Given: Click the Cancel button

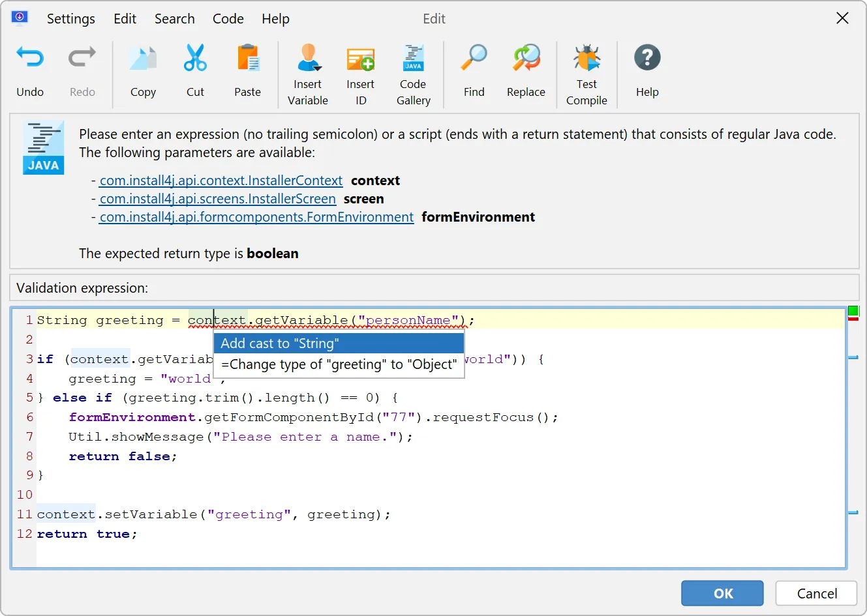Looking at the screenshot, I should (x=817, y=593).
